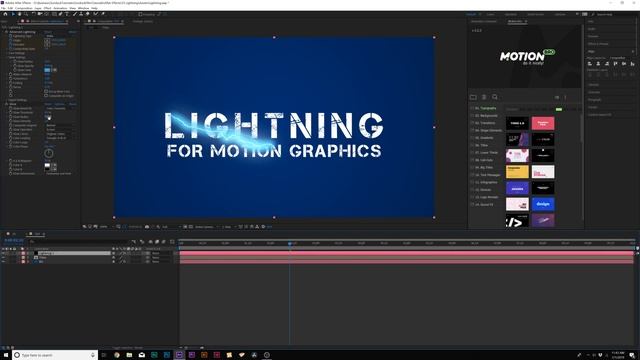Toggle visibility of the BG layer

click(3, 262)
